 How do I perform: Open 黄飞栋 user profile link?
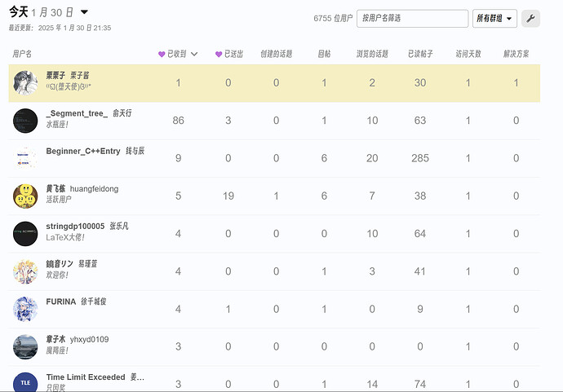tap(55, 188)
